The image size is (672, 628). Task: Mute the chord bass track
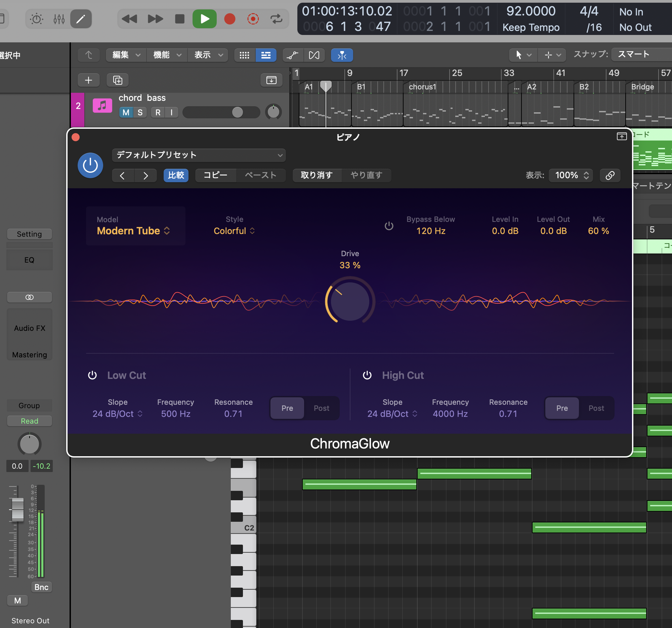click(126, 112)
